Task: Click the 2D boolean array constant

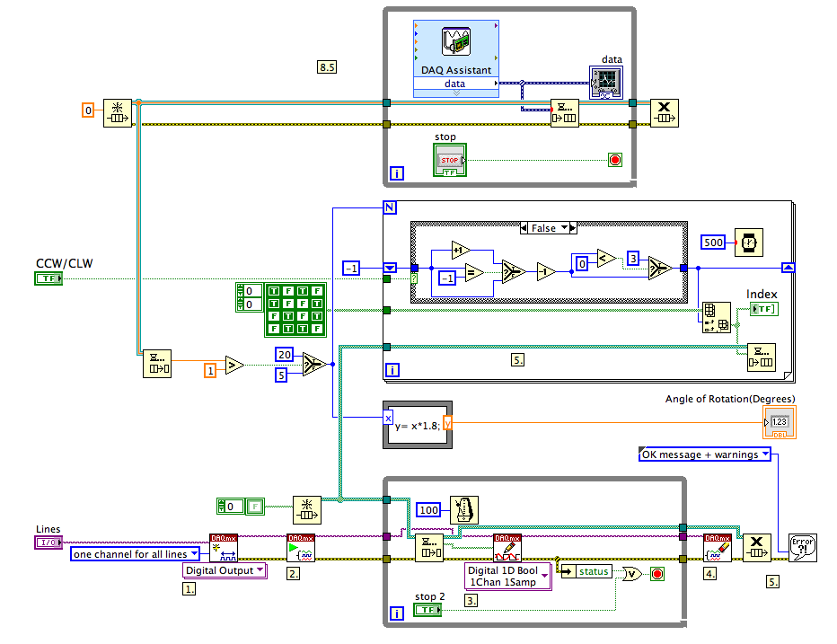Action: click(x=295, y=310)
